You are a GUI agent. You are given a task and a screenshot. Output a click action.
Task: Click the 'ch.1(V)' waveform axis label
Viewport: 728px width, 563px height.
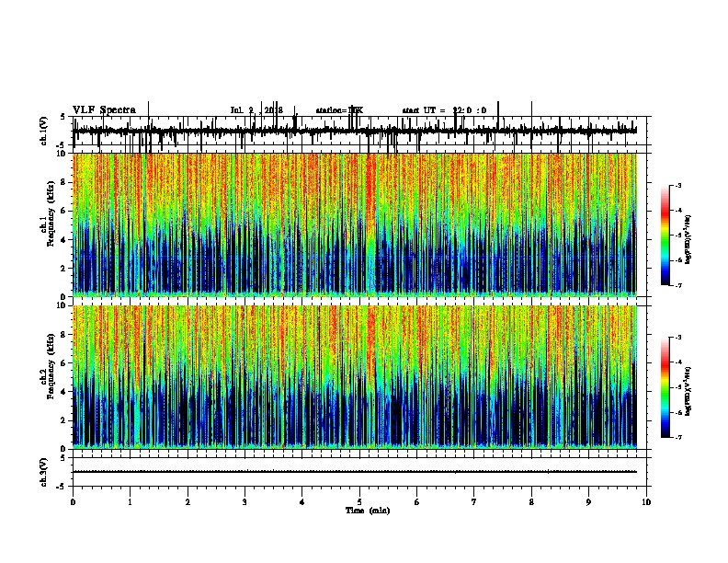tap(43, 131)
